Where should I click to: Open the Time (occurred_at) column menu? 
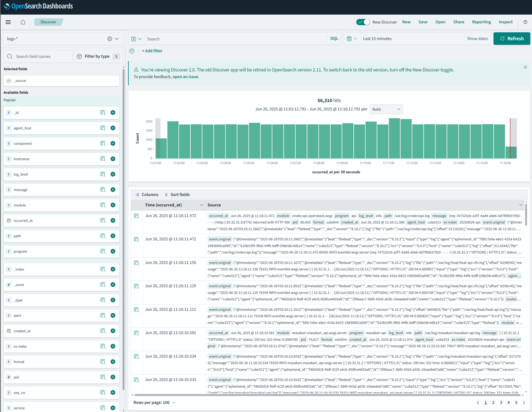click(201, 205)
